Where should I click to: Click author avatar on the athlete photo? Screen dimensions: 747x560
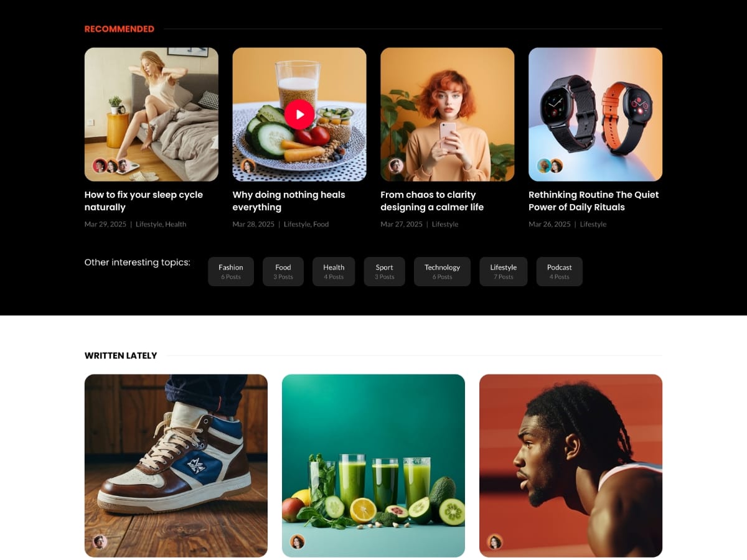pos(495,541)
